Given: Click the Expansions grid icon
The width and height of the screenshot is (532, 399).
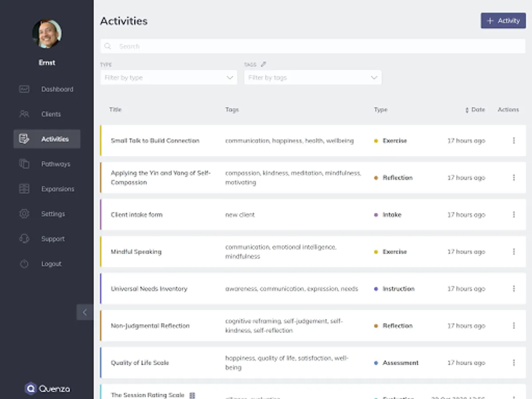Looking at the screenshot, I should (x=24, y=189).
